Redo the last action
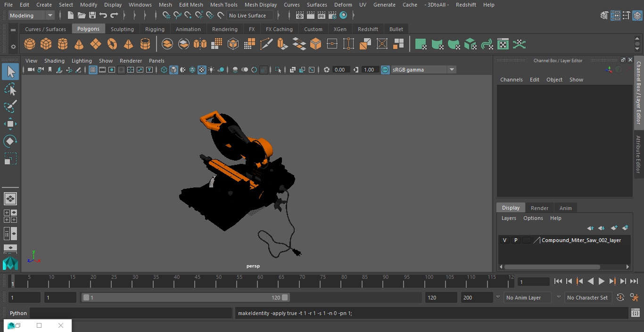Viewport: 644px width, 332px height. (114, 16)
